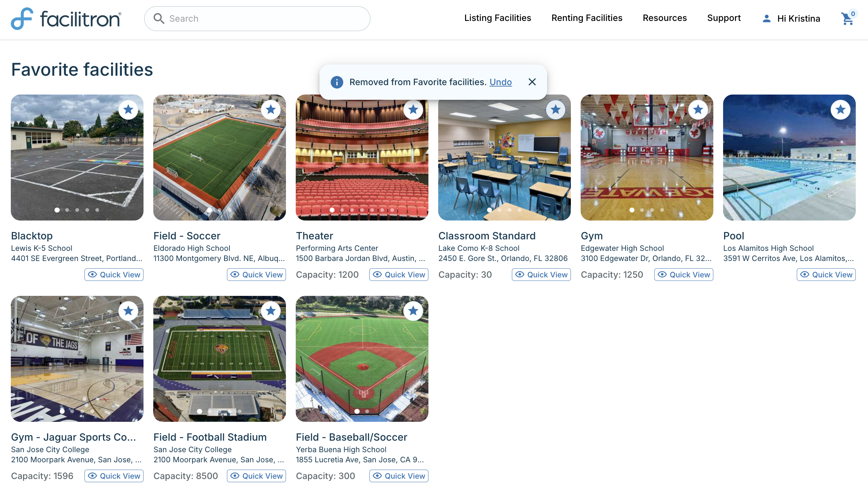Screen dimensions: 868x493
Task: Quick View the Theater facility
Action: [399, 275]
